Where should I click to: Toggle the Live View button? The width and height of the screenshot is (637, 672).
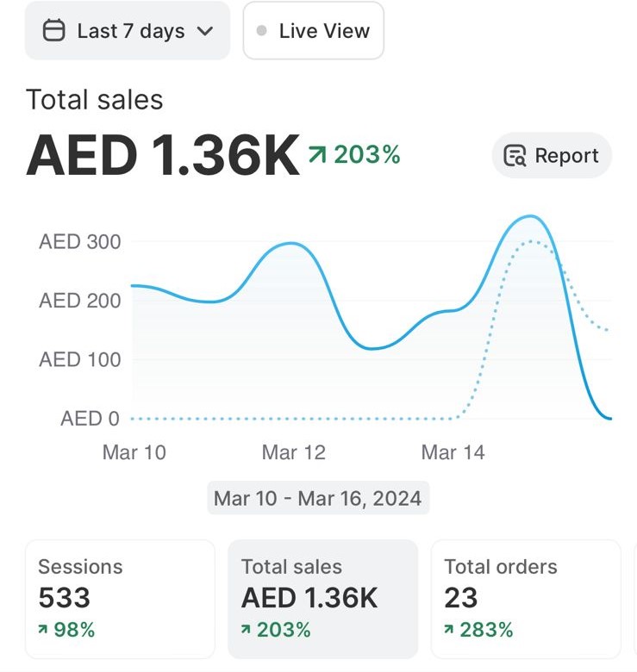coord(313,31)
